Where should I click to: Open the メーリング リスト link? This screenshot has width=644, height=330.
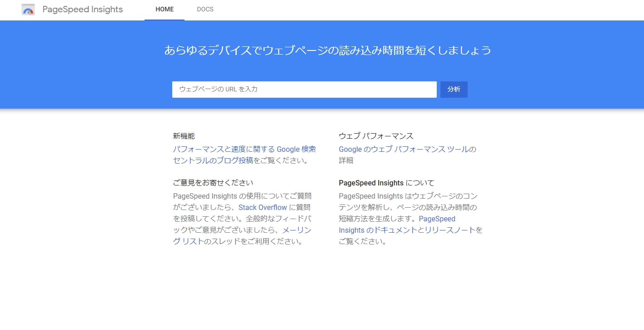pyautogui.click(x=242, y=235)
